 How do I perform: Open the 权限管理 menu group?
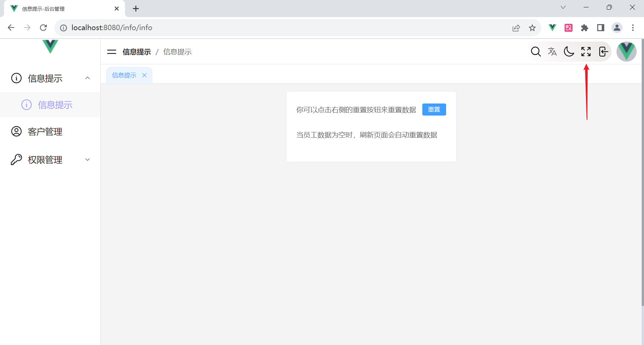click(50, 160)
